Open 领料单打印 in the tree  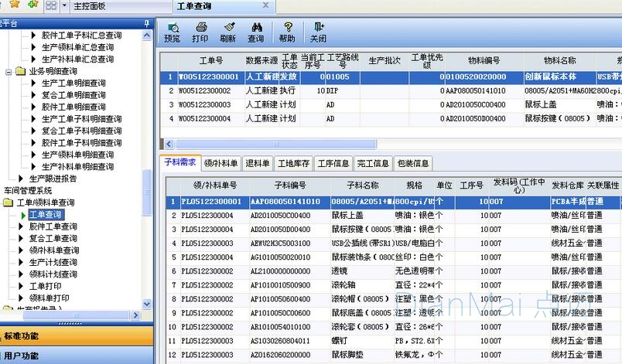click(x=50, y=298)
